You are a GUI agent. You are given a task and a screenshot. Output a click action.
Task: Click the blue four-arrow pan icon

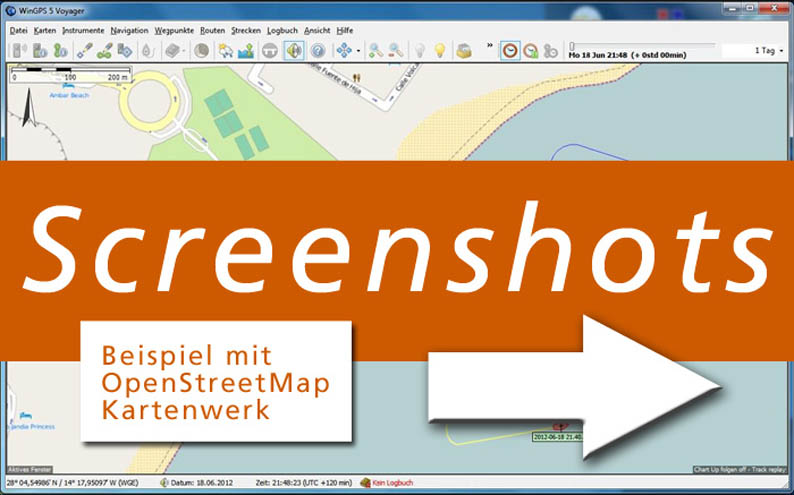coord(344,50)
